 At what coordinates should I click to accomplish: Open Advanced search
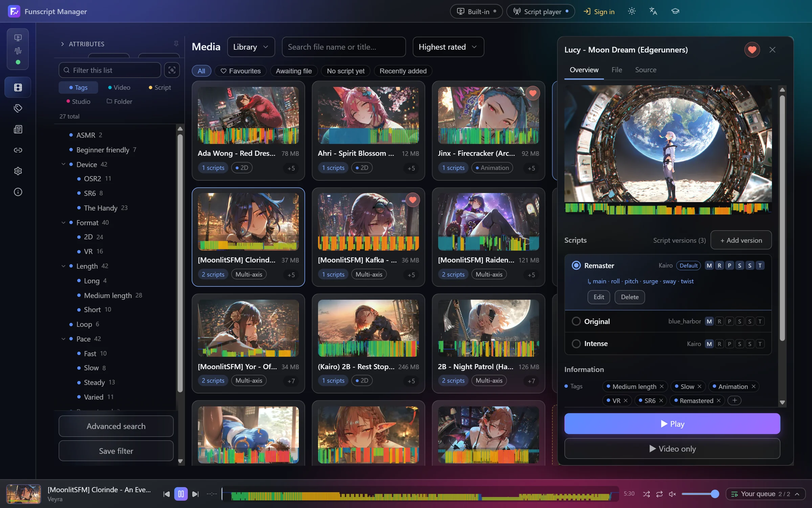click(x=116, y=426)
